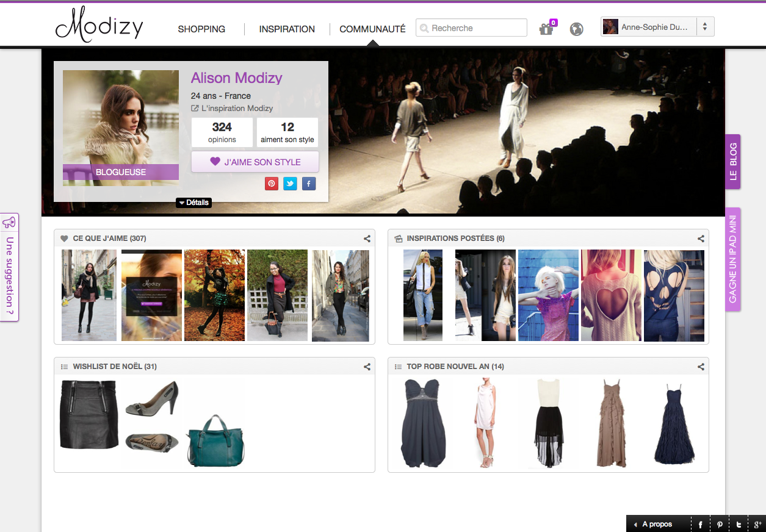Share the Wishlist de Noël list
This screenshot has width=766, height=532.
click(367, 367)
